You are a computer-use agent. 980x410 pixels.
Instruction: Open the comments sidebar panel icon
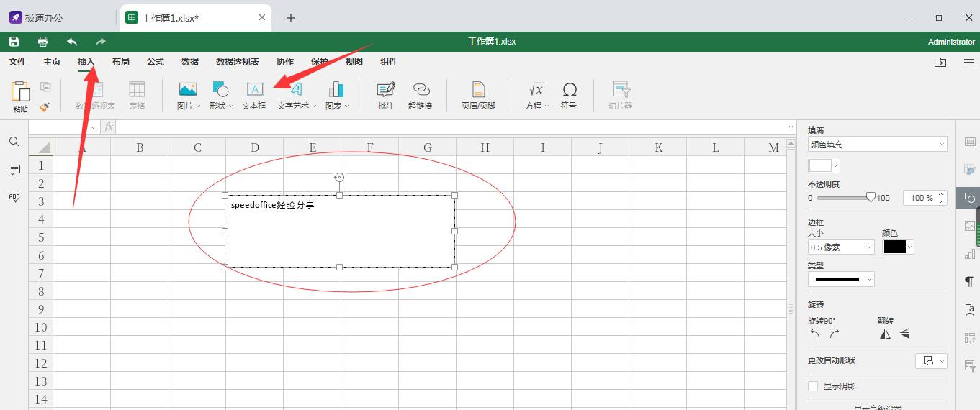coord(14,170)
